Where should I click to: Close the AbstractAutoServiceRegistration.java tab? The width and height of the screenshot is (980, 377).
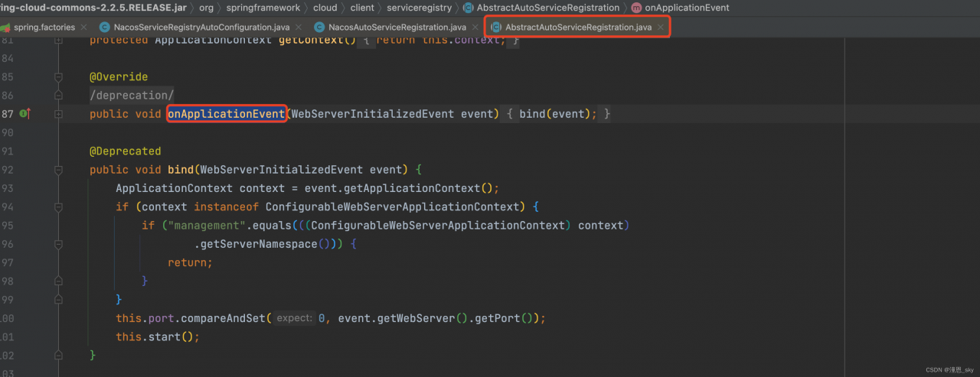pos(661,28)
